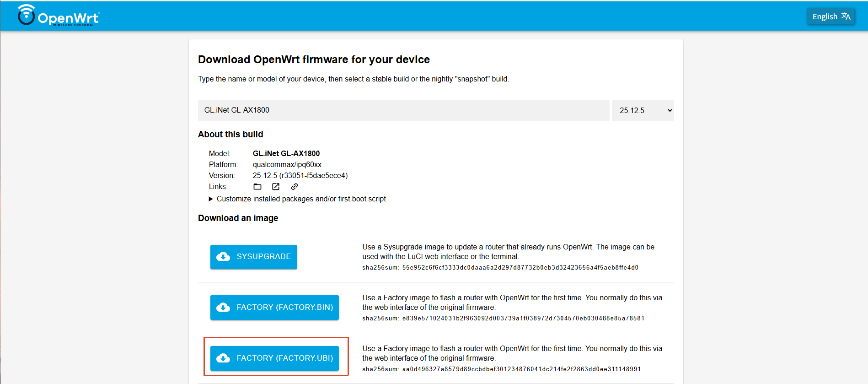Open the 25.12.5 version dropdown
This screenshot has height=384, width=868.
[643, 110]
